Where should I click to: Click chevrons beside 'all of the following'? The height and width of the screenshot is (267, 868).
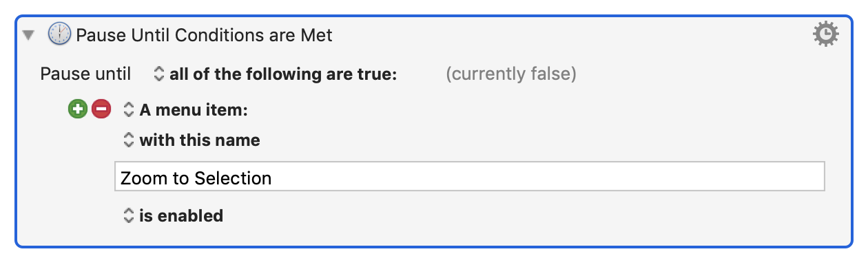click(159, 74)
